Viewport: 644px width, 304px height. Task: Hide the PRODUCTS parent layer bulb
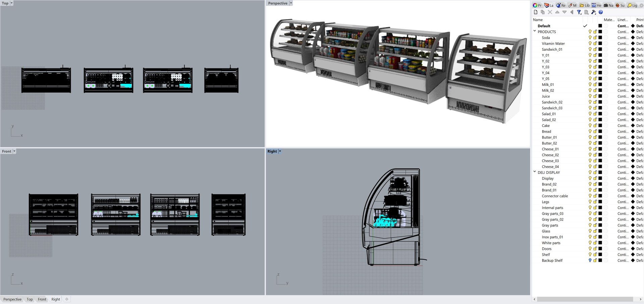(x=590, y=32)
